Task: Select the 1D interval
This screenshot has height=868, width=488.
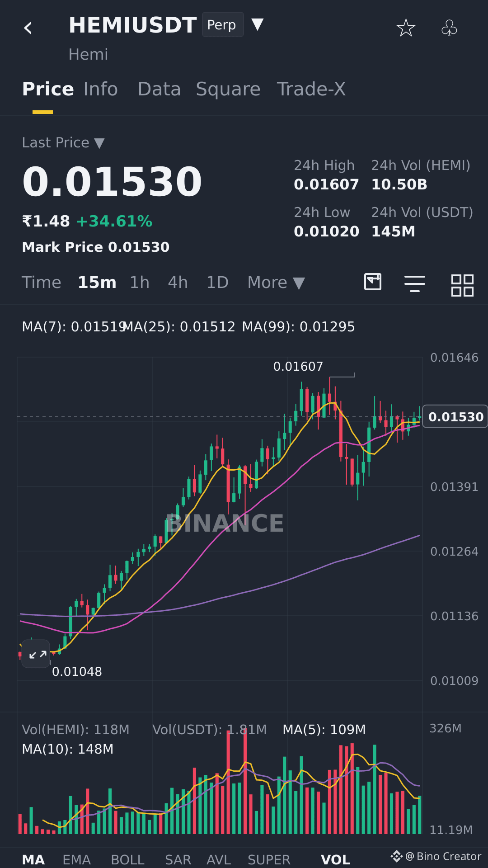Action: click(x=217, y=283)
